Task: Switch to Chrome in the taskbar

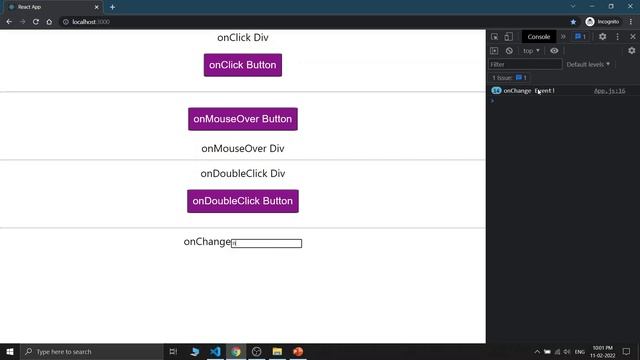Action: click(236, 351)
